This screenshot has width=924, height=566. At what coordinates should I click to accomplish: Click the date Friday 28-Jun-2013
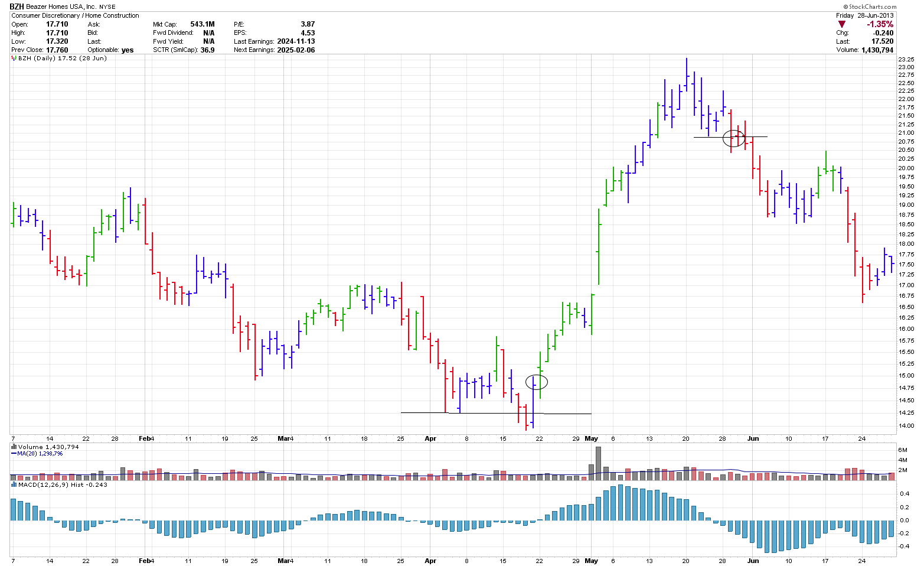(864, 15)
